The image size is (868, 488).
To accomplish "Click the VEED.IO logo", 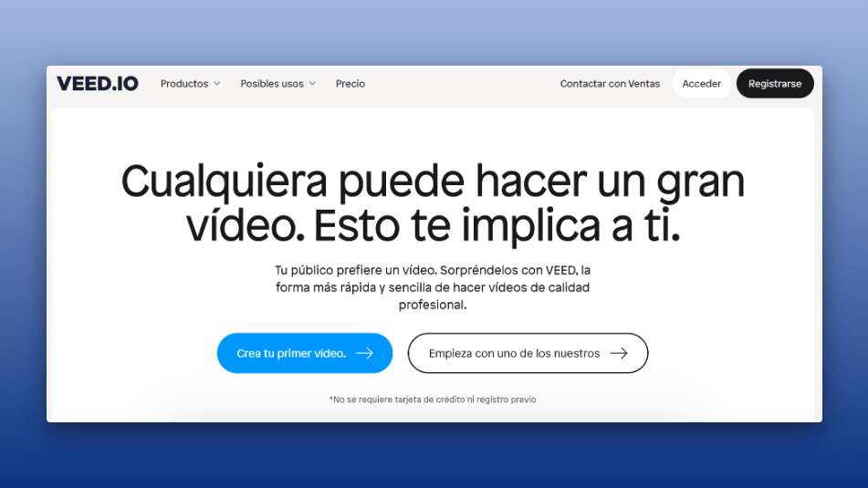I will [98, 84].
